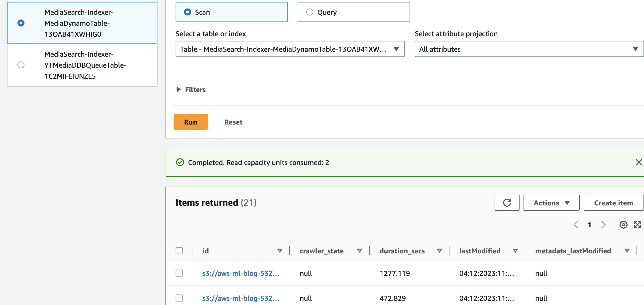Dismiss the Completed status banner
Viewport: 644px width, 305px height.
pyautogui.click(x=639, y=162)
